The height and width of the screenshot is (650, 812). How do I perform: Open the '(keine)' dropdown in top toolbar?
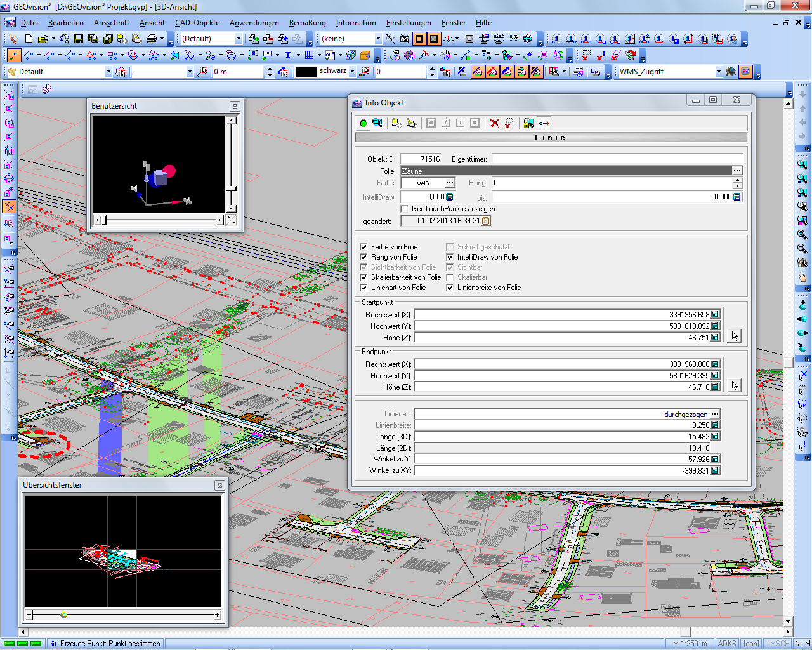tap(378, 39)
